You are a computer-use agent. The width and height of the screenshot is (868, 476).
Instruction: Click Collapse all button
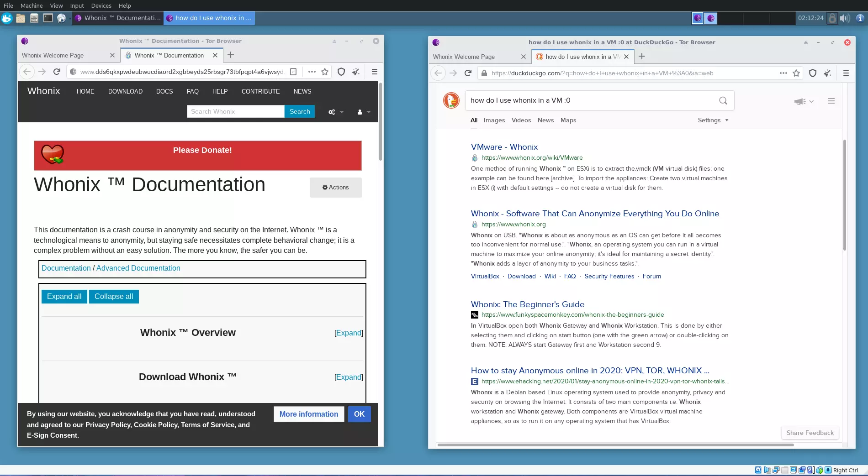point(114,297)
